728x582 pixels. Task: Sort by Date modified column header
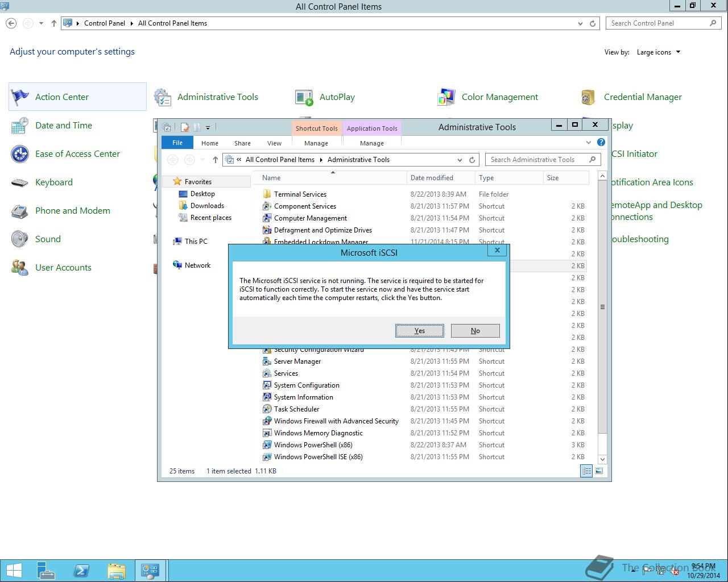(441, 178)
